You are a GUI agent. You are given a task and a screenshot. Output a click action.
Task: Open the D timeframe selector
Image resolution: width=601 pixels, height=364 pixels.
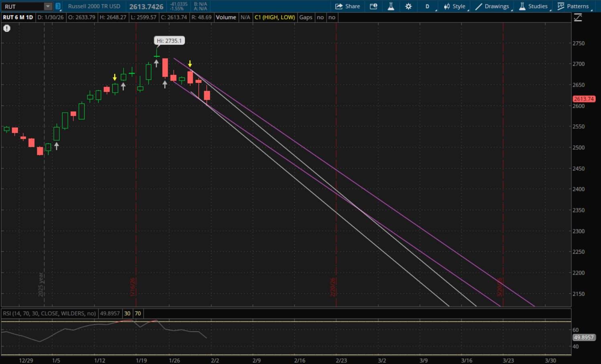[428, 6]
